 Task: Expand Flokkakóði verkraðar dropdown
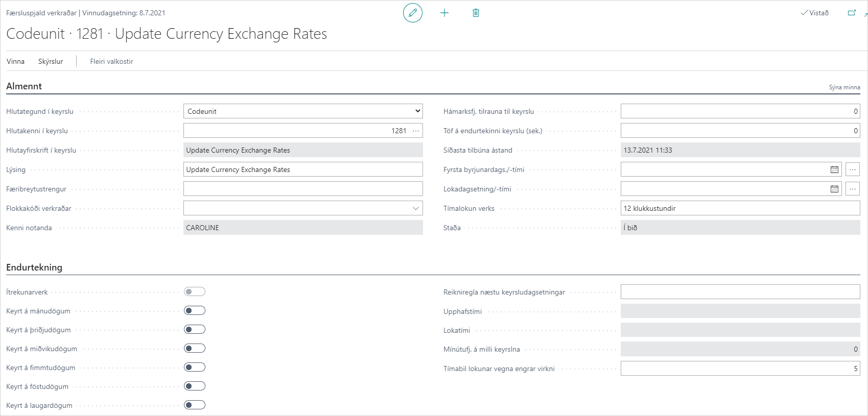(x=415, y=208)
